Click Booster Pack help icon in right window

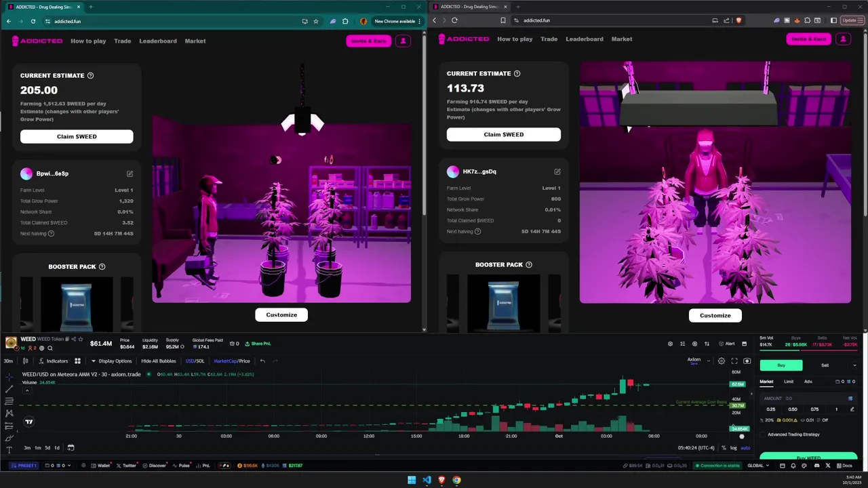529,264
